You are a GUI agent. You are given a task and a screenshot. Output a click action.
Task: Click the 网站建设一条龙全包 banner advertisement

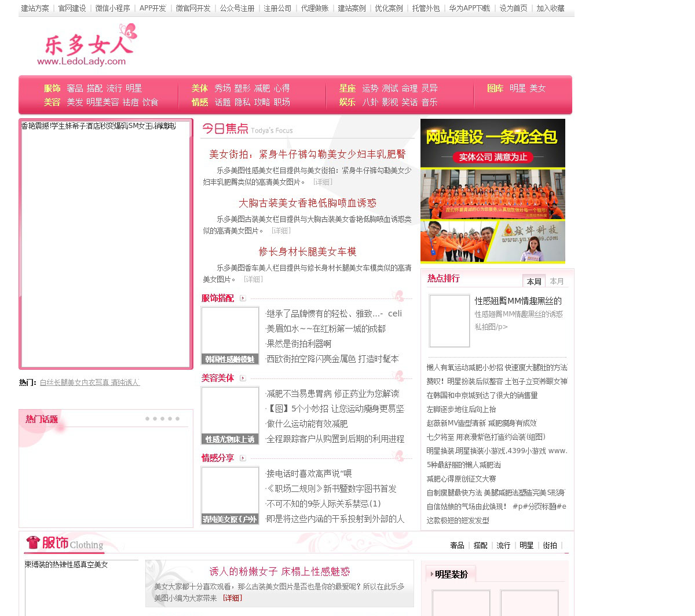pos(492,191)
